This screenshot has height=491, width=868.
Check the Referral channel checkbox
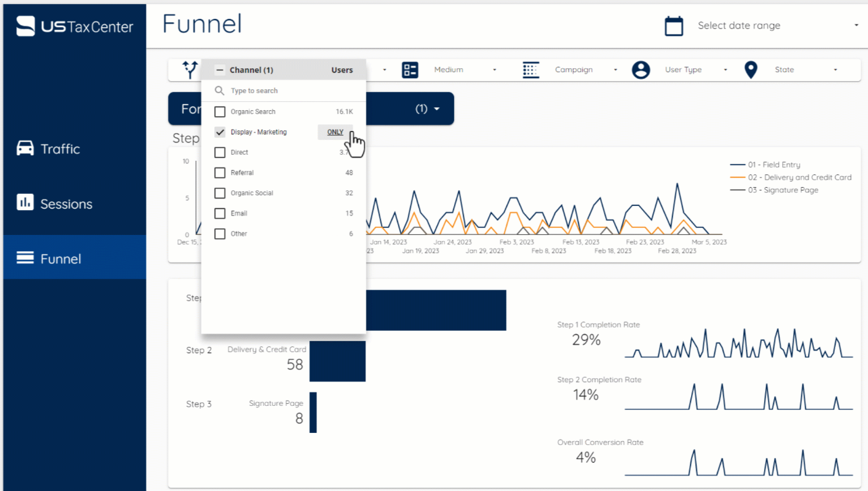click(x=220, y=172)
